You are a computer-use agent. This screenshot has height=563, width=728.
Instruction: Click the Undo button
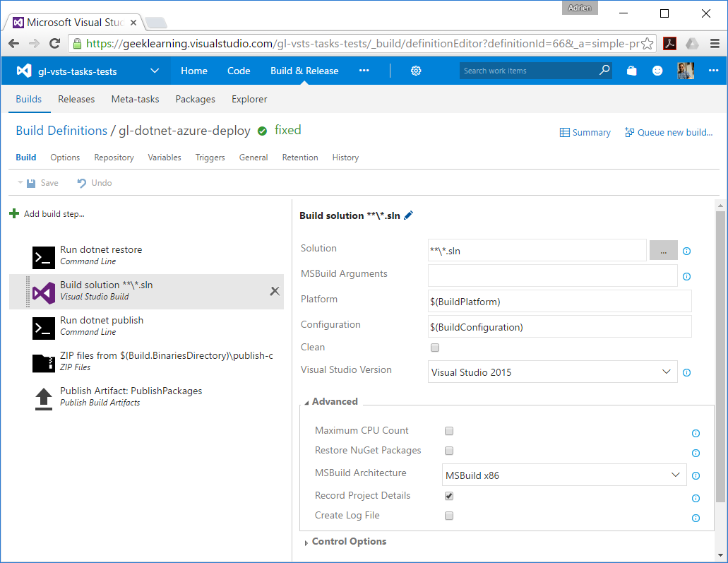94,183
